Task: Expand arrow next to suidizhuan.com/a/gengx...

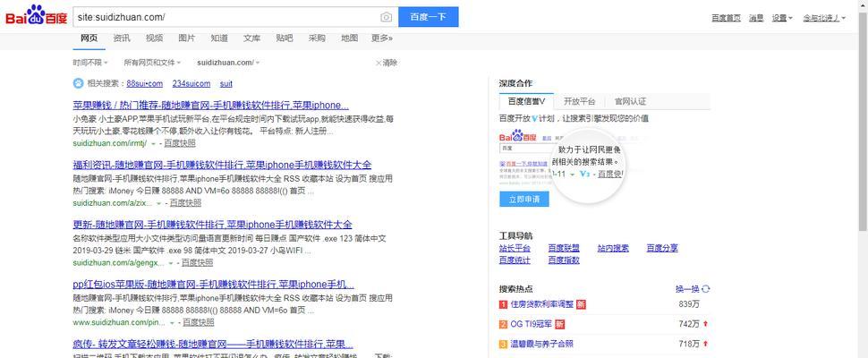Action: coord(171,263)
